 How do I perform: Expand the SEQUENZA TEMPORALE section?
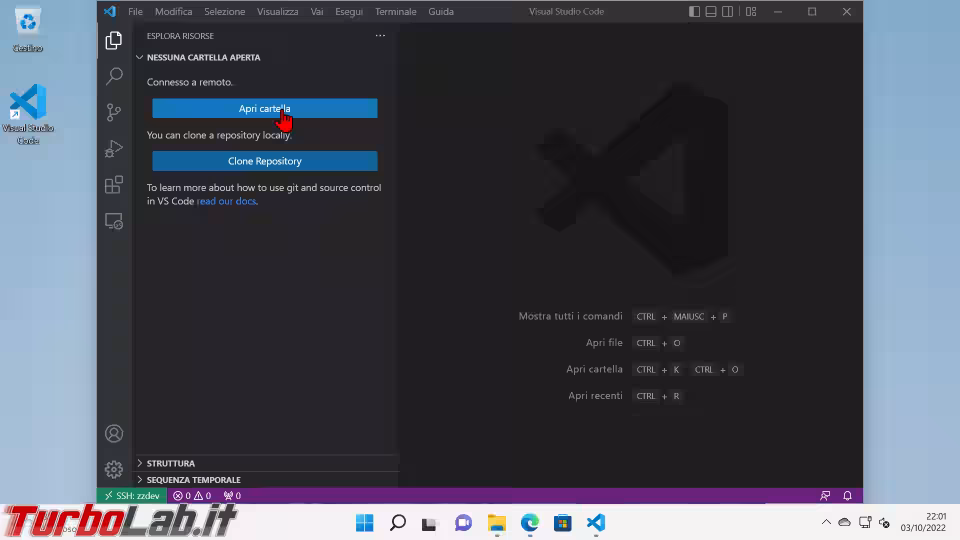[x=193, y=480]
